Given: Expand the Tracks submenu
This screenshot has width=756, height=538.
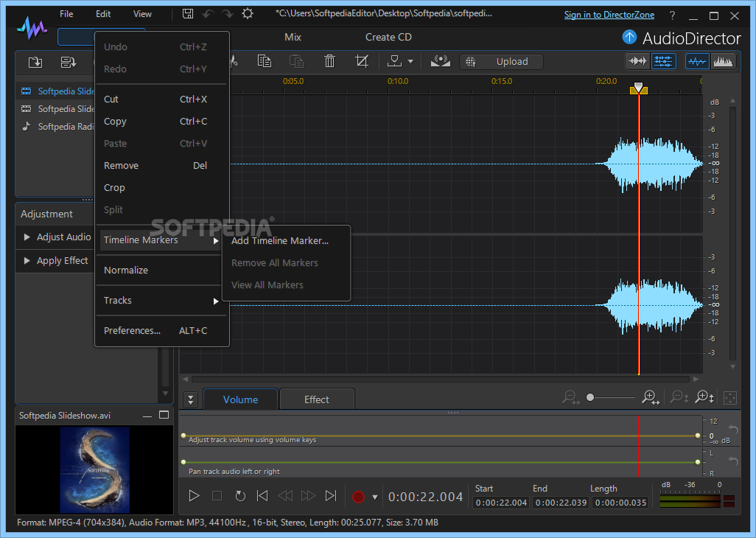Looking at the screenshot, I should pos(161,301).
